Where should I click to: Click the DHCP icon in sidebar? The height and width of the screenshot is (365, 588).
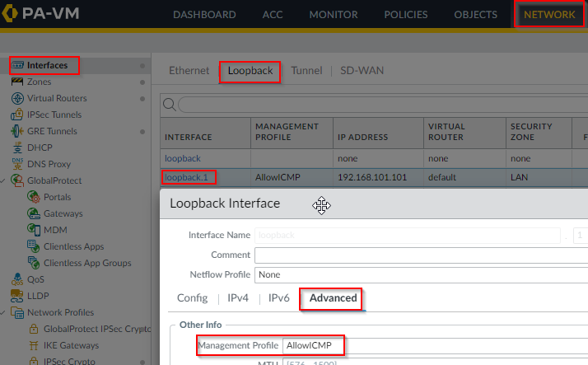[17, 147]
